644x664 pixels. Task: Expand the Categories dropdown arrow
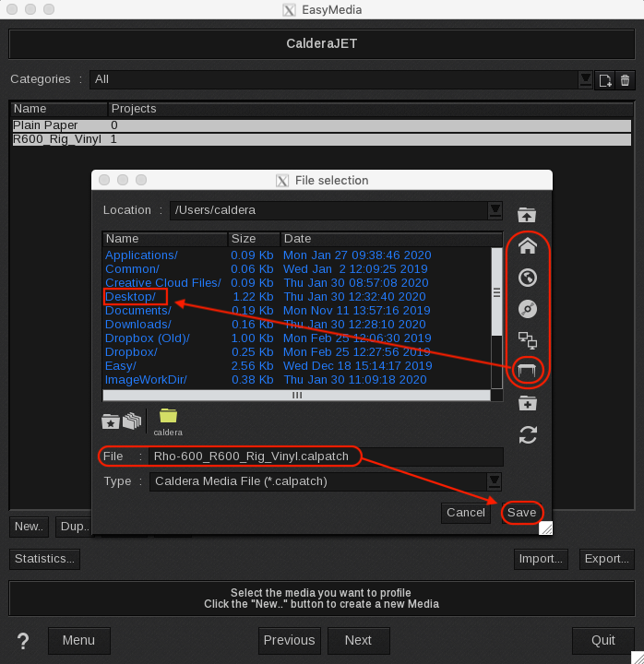point(586,80)
